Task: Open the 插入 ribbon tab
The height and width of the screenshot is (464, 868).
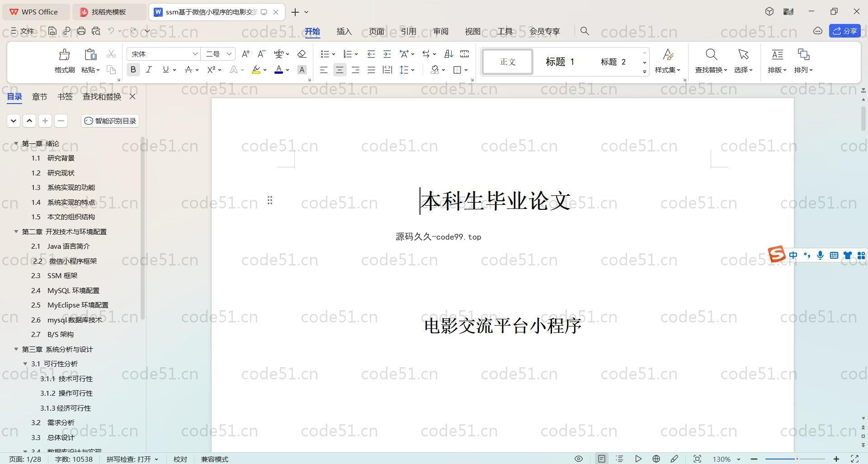Action: [x=344, y=31]
